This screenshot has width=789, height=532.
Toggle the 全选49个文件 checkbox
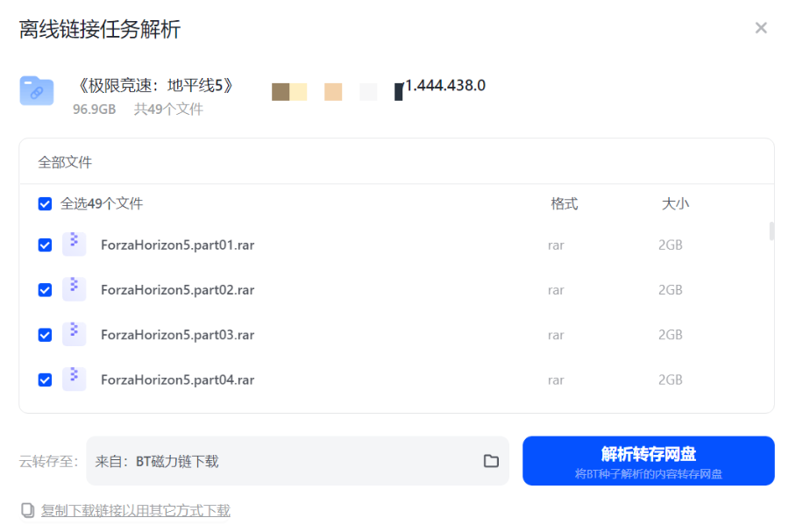(x=45, y=203)
